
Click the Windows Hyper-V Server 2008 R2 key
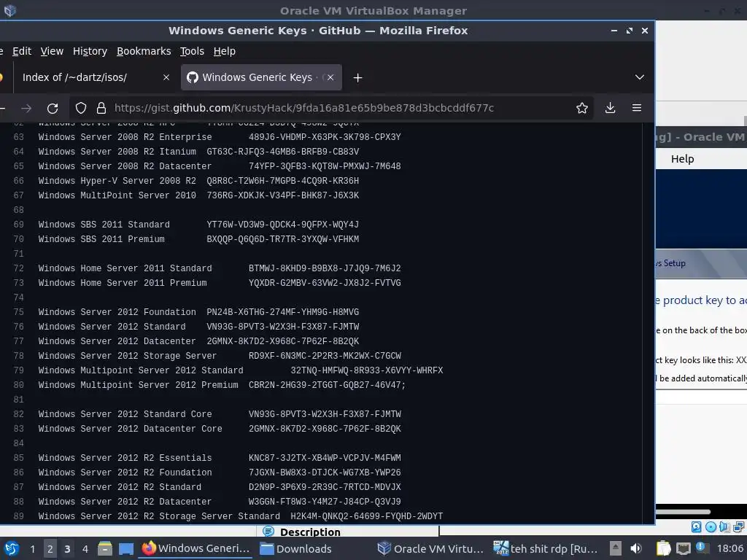tap(282, 181)
